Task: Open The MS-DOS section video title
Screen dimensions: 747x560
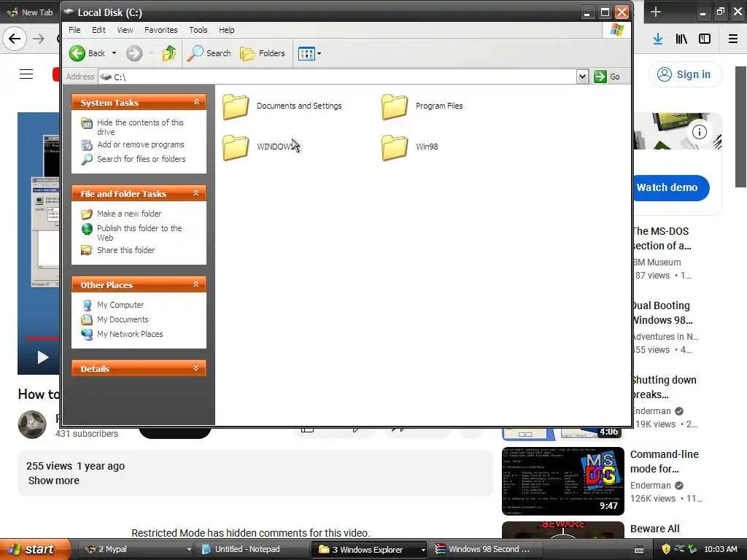Action: [x=661, y=238]
